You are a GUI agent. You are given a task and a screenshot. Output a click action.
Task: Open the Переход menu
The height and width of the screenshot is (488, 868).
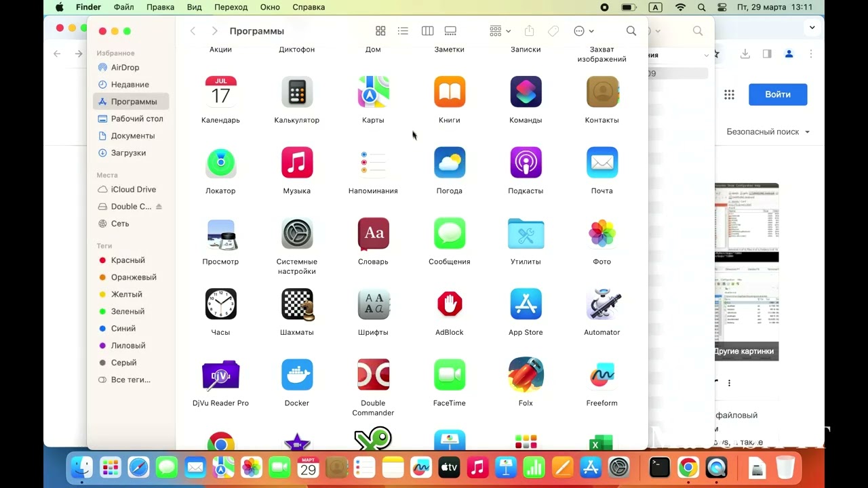(231, 7)
